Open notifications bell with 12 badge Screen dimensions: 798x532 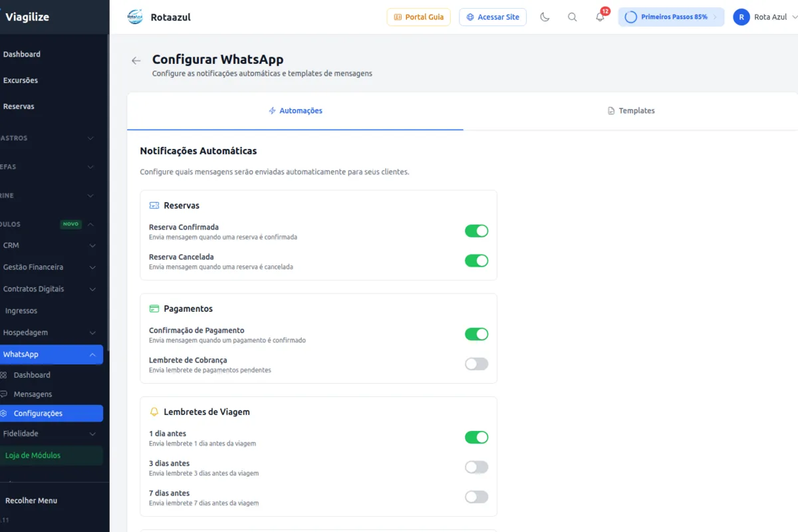600,17
